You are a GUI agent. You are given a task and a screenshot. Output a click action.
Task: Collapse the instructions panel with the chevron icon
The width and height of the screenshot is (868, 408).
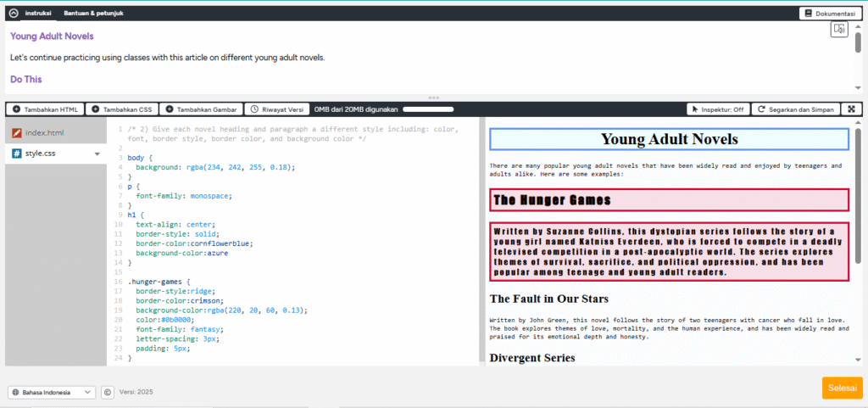pos(13,13)
